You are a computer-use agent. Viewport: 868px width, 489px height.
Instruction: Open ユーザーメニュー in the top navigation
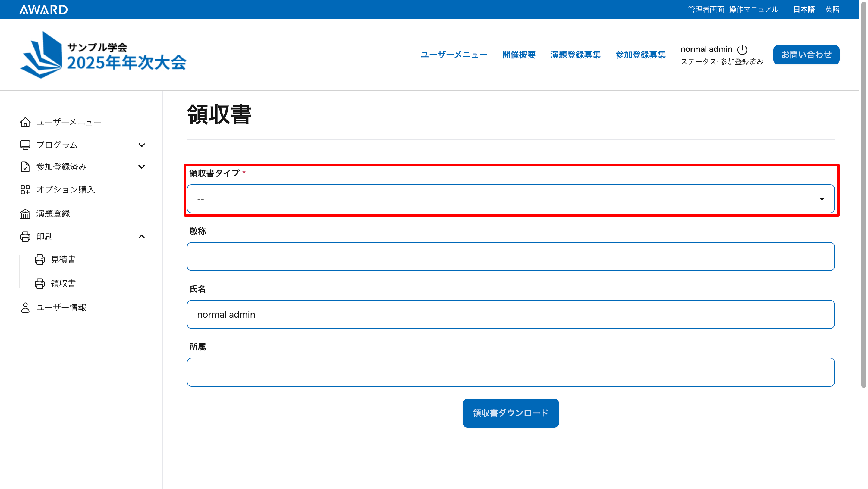(x=454, y=55)
